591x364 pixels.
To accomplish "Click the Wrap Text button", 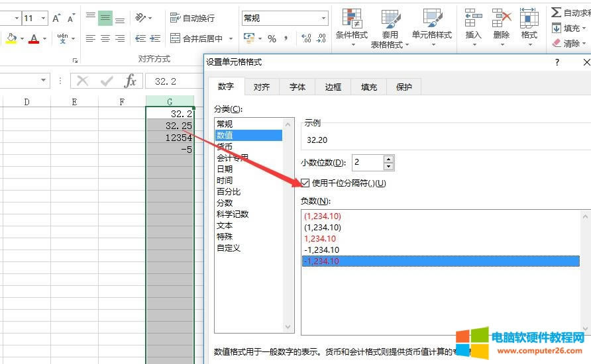I will pos(192,18).
